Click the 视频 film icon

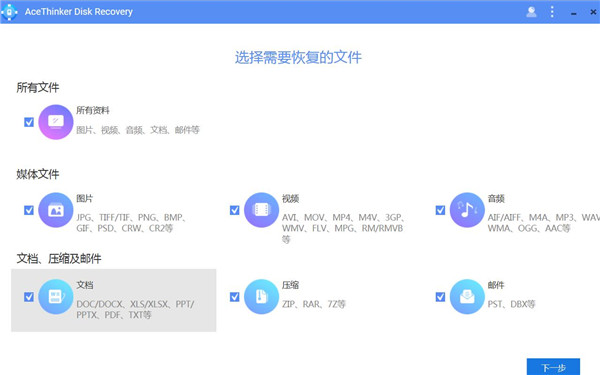pyautogui.click(x=261, y=210)
